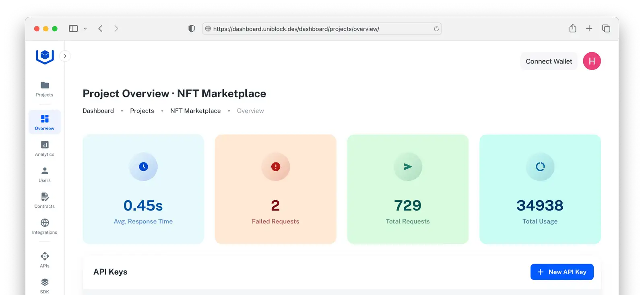
Task: Toggle the browser sidebar panel
Action: (73, 29)
